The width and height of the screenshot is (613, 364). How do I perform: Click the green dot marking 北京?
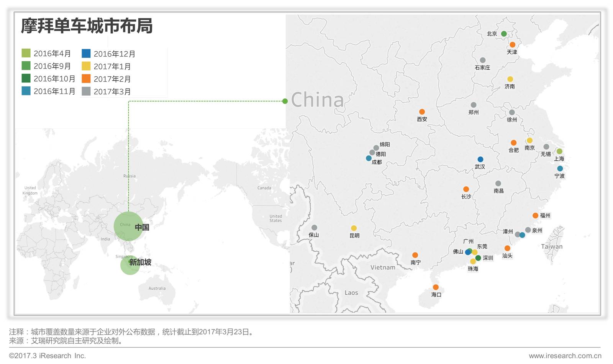pyautogui.click(x=504, y=34)
